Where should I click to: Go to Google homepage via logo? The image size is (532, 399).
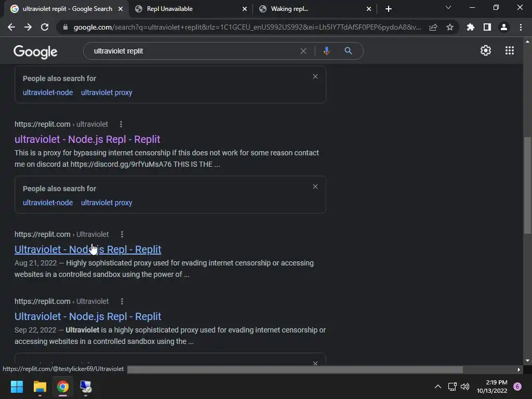(x=35, y=52)
